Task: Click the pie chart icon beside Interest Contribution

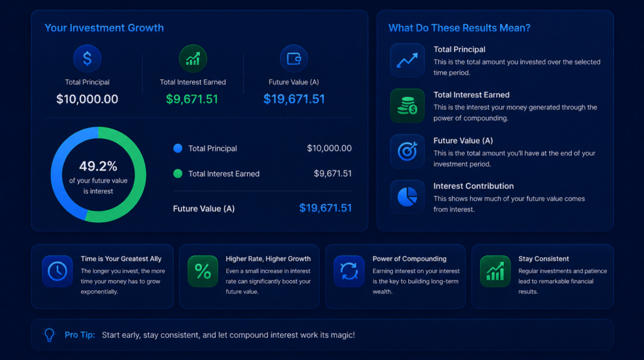Action: tap(407, 197)
